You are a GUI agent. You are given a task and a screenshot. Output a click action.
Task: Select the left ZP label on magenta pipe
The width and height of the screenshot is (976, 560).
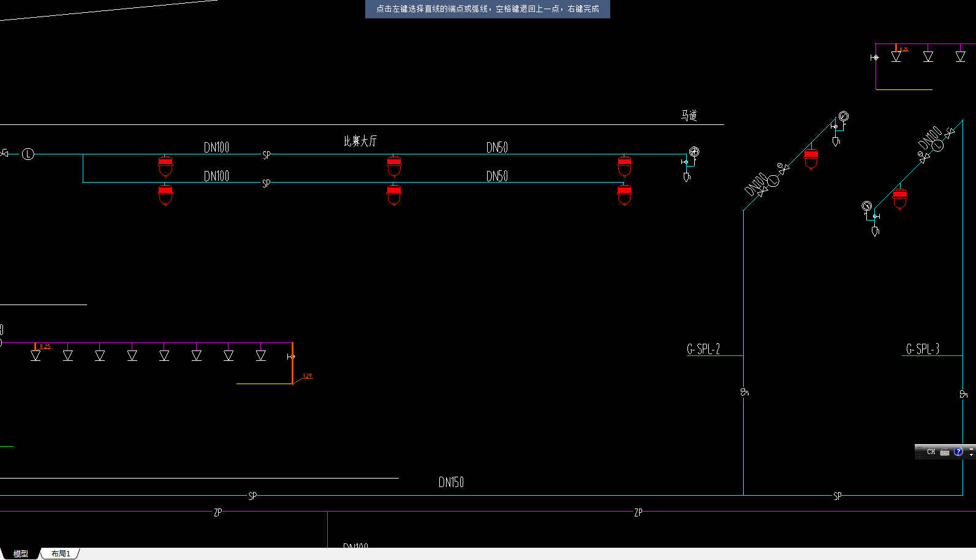pos(218,512)
